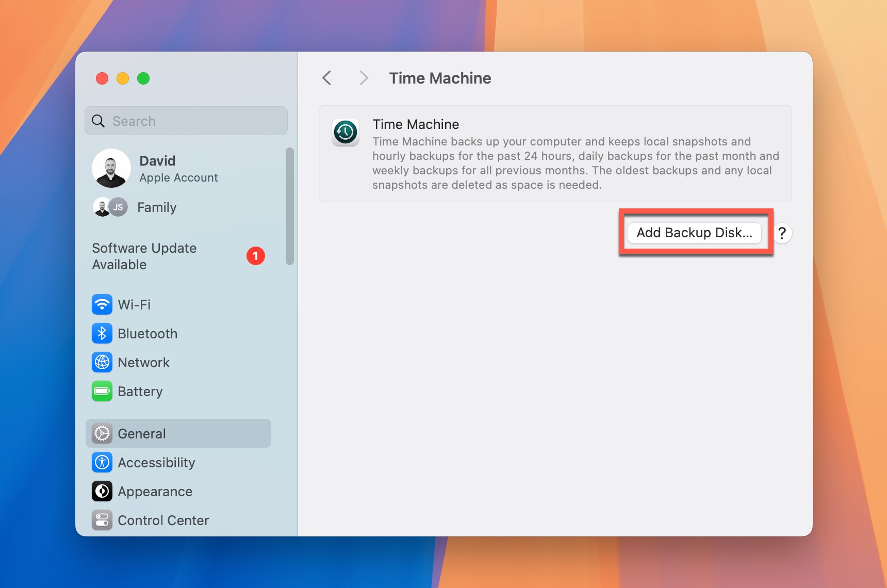
Task: Click David's profile avatar
Action: (111, 168)
